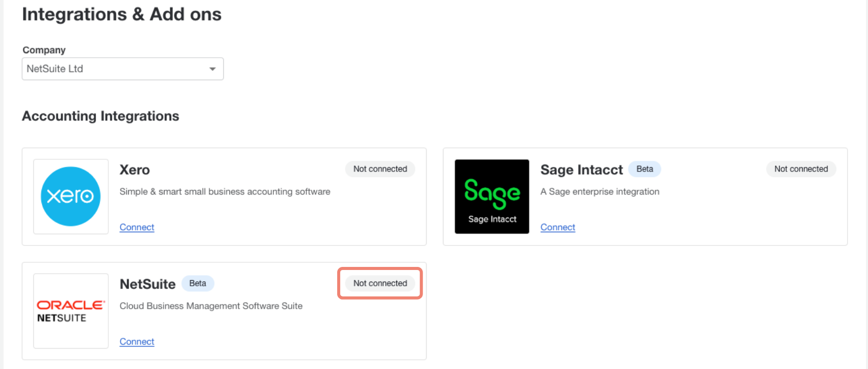Click 'A Sage enterprise integration' description
868x369 pixels.
point(600,191)
